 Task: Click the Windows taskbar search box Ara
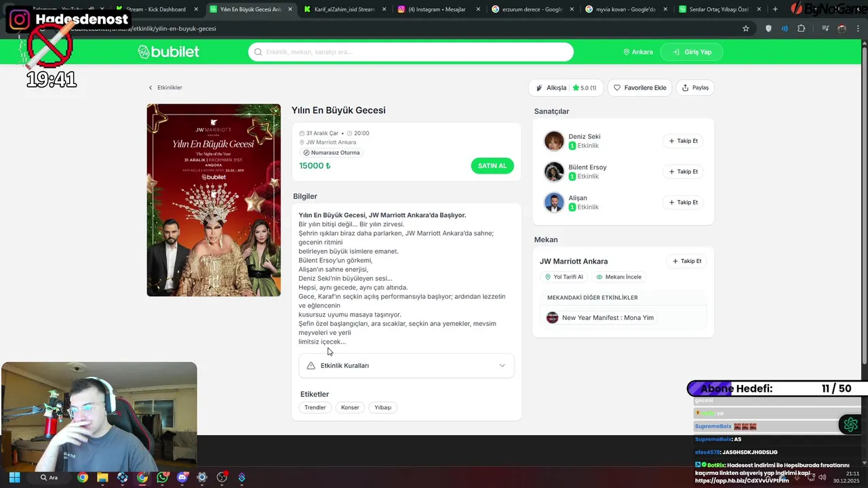[49, 477]
